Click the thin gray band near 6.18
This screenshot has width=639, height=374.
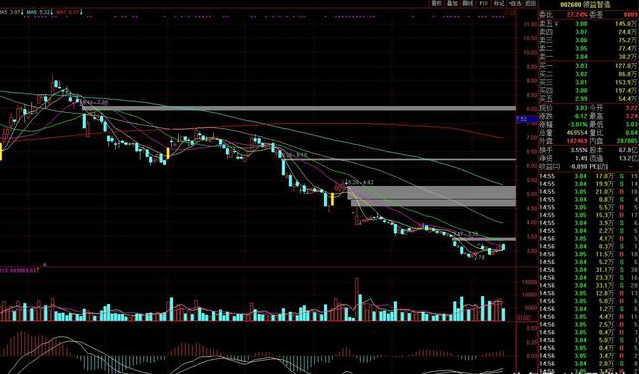pos(400,159)
